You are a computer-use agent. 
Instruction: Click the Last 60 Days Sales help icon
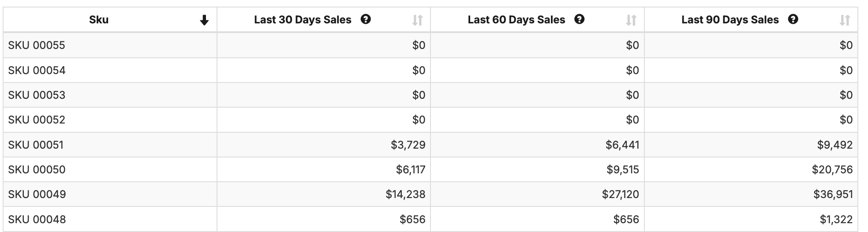pos(580,19)
